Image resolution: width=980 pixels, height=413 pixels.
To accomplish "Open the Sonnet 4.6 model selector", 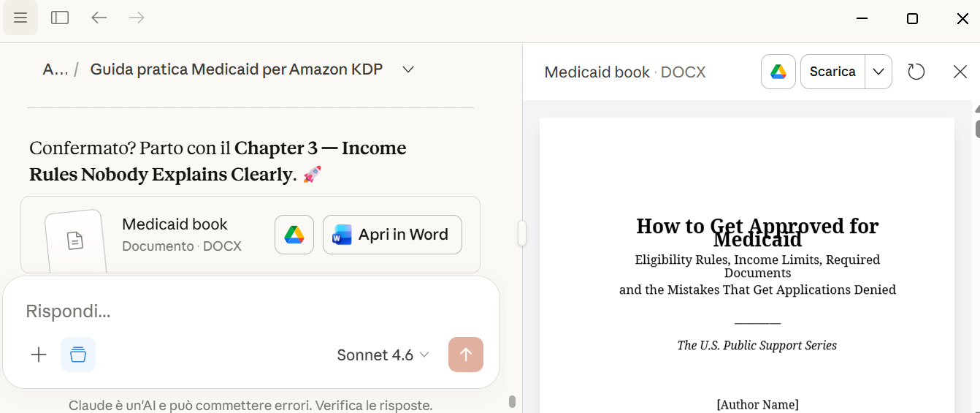I will [383, 355].
